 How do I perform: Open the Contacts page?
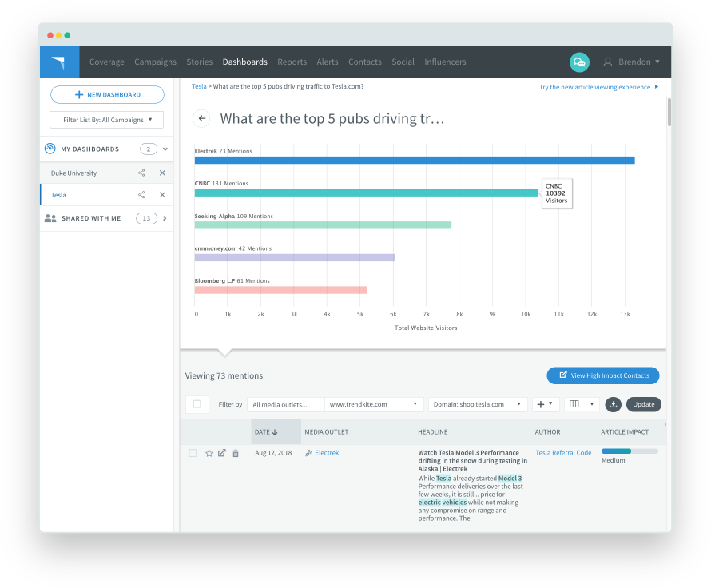pos(365,62)
